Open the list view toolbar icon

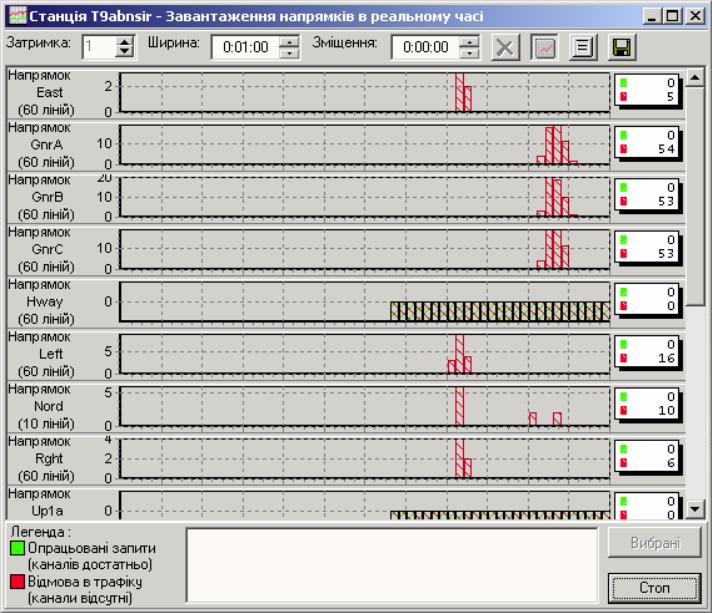[583, 47]
